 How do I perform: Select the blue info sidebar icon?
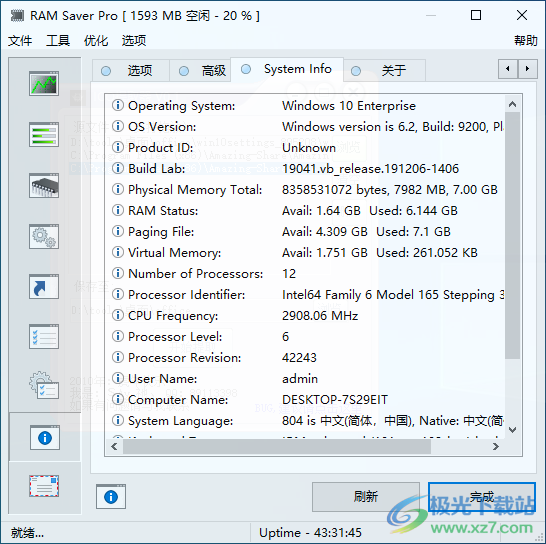[x=45, y=437]
